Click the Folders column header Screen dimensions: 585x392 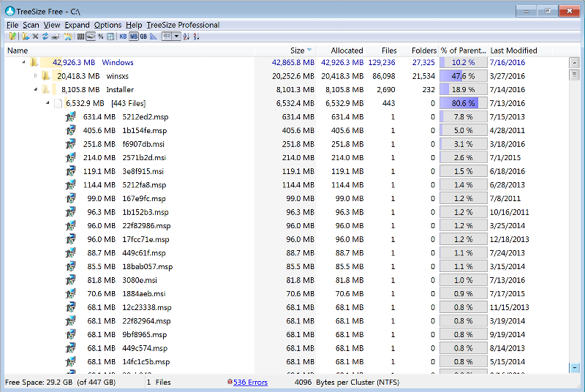tap(418, 50)
